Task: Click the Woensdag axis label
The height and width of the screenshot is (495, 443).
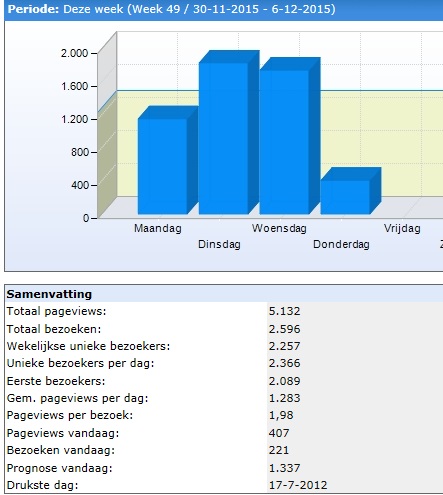Action: click(x=279, y=228)
